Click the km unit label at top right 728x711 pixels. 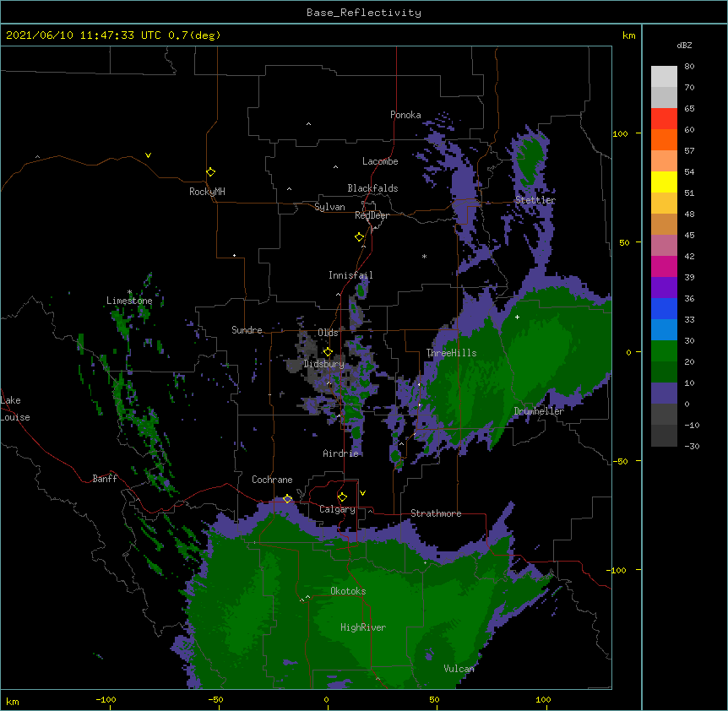coord(628,35)
